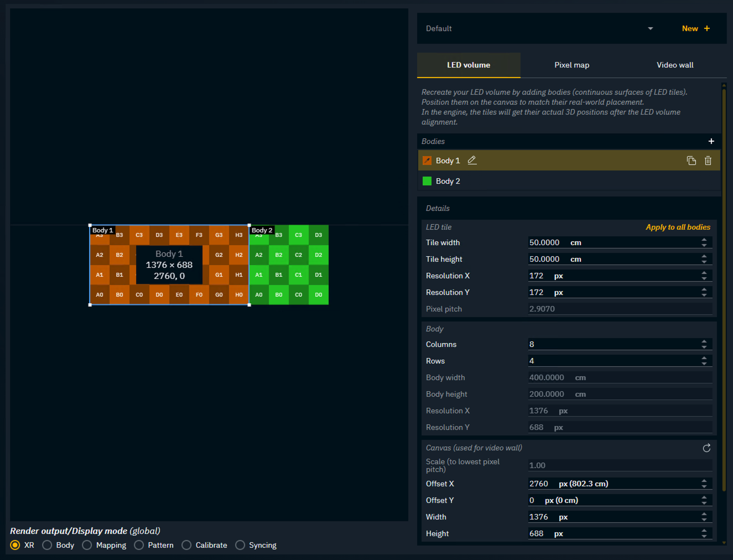Adjust the Offset X stepper
This screenshot has height=560, width=733.
704,484
